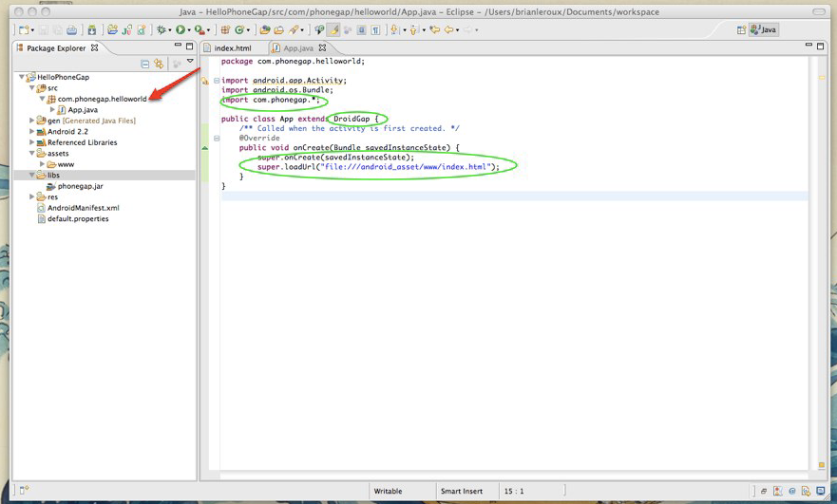Click the Open Task folder icon
837x504 pixels.
point(278,30)
